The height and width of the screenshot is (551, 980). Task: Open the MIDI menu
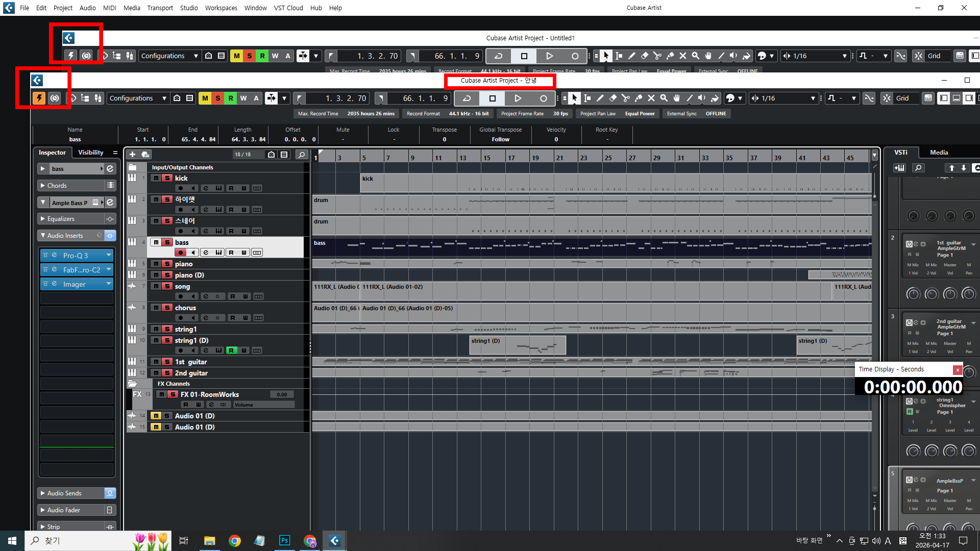110,8
